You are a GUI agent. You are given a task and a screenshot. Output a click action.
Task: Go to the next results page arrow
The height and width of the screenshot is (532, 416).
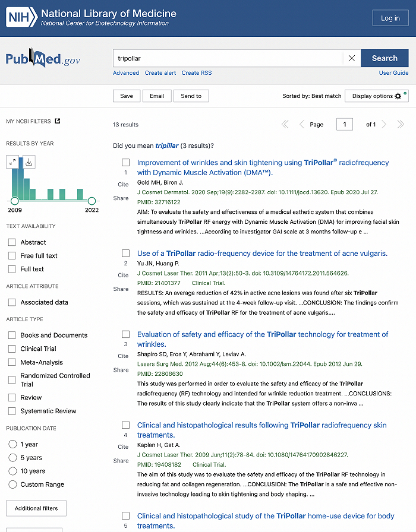(384, 124)
